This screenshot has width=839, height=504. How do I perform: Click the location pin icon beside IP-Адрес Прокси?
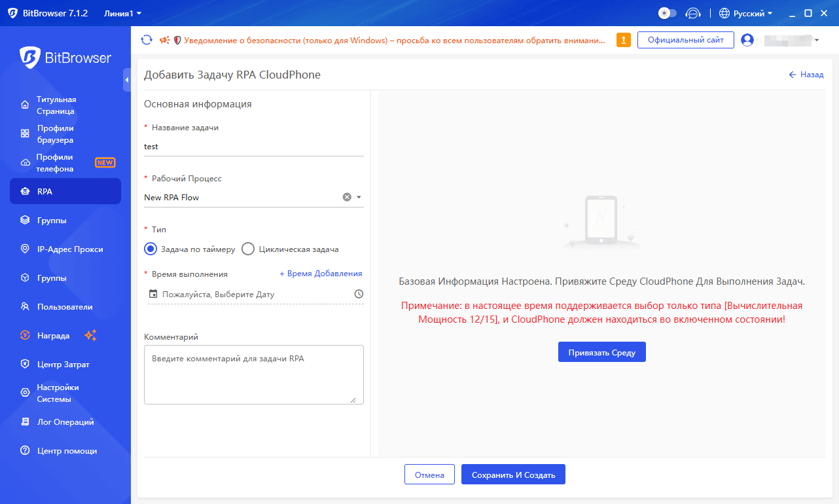(25, 249)
